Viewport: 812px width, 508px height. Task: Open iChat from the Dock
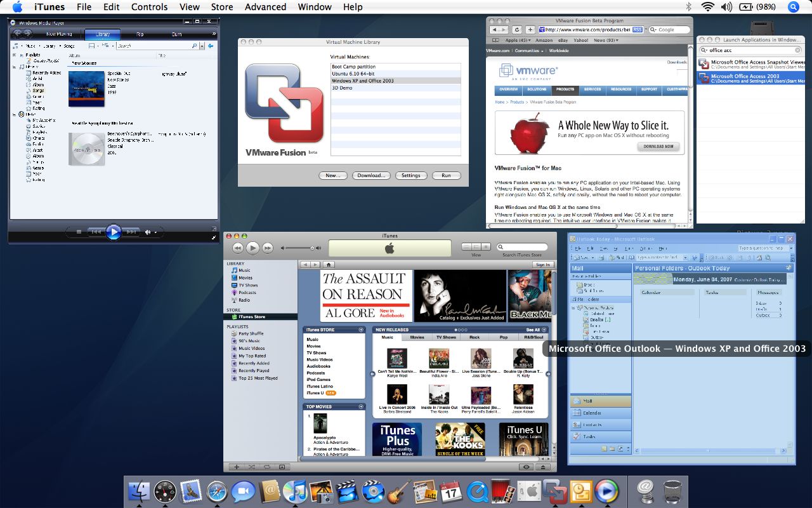pos(243,491)
